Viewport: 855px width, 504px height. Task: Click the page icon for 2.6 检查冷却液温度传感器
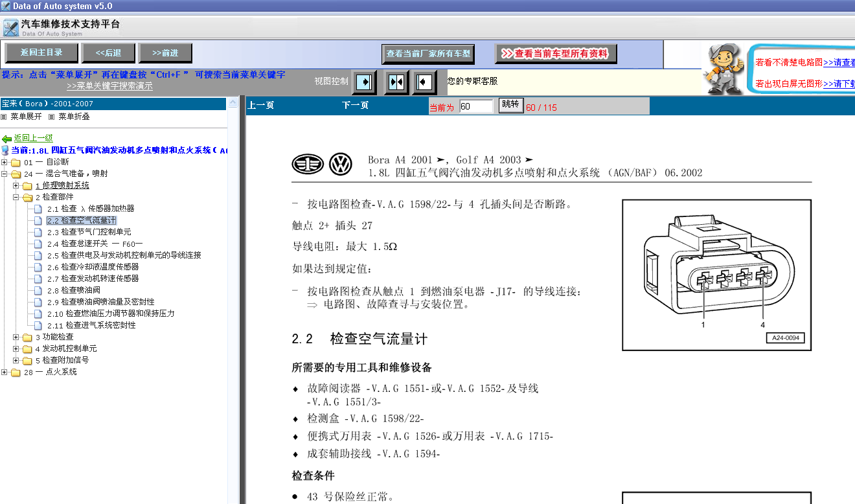point(38,267)
